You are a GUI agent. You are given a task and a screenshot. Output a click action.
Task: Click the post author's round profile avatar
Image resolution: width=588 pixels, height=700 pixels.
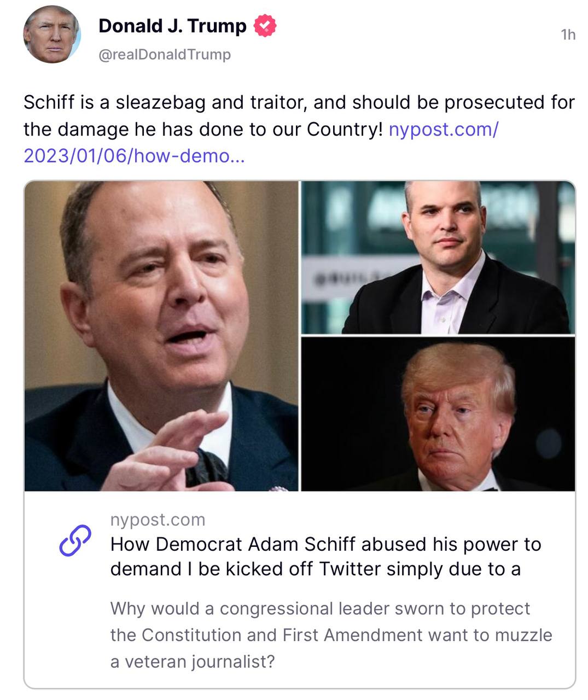coord(52,35)
